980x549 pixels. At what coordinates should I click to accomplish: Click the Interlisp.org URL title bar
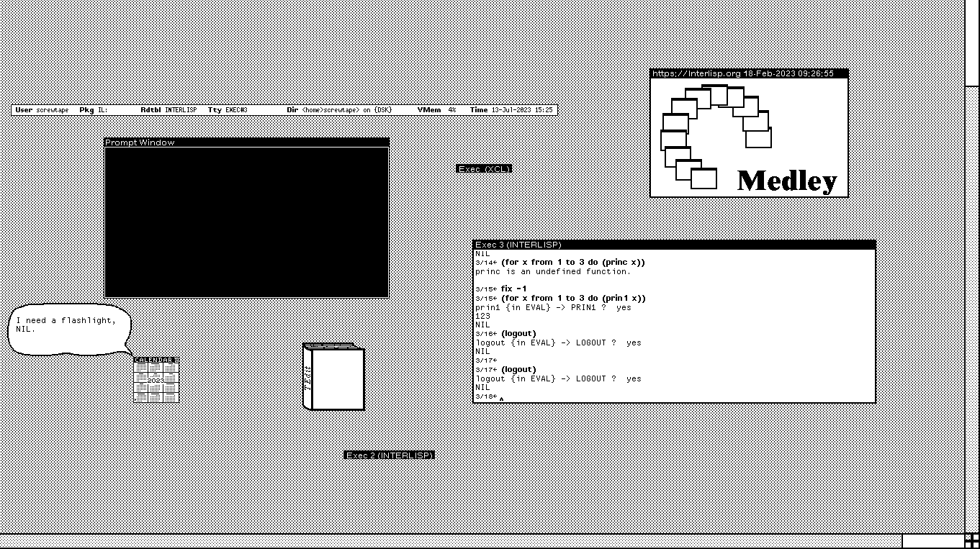pyautogui.click(x=749, y=73)
